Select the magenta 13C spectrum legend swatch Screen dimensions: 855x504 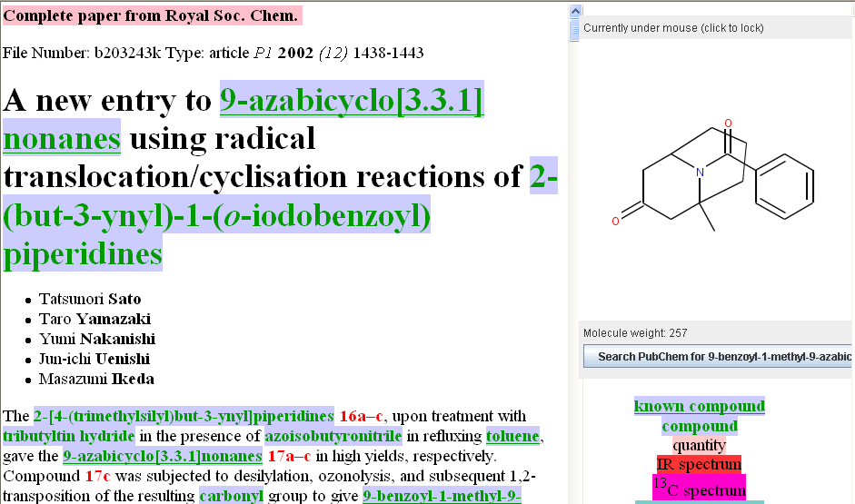click(699, 489)
